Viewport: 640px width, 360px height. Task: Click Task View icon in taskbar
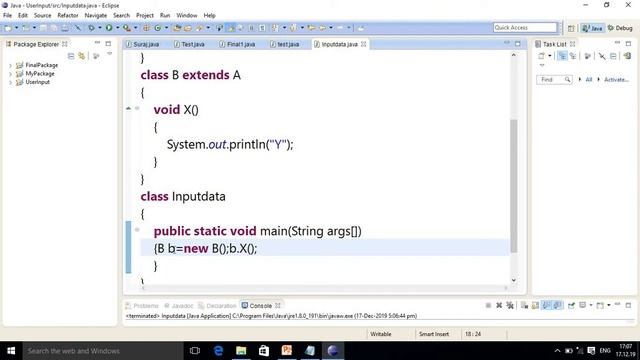click(195, 351)
